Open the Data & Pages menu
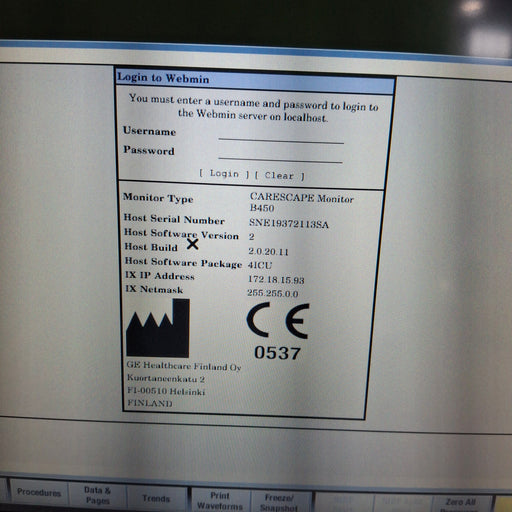 [97, 495]
